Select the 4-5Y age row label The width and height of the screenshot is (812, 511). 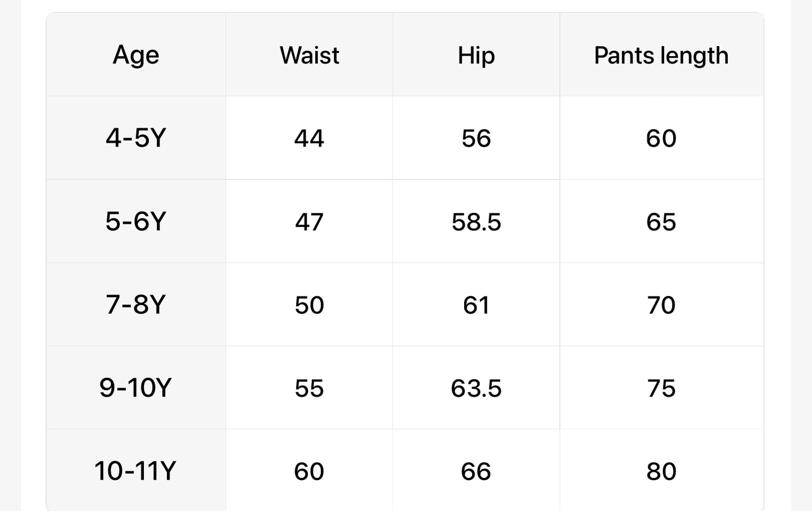click(136, 138)
